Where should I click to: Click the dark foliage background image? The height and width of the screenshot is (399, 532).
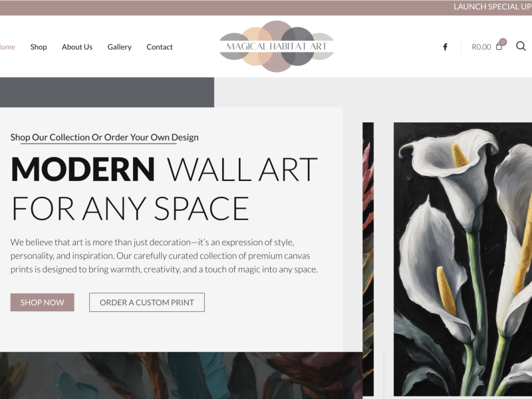pyautogui.click(x=181, y=375)
